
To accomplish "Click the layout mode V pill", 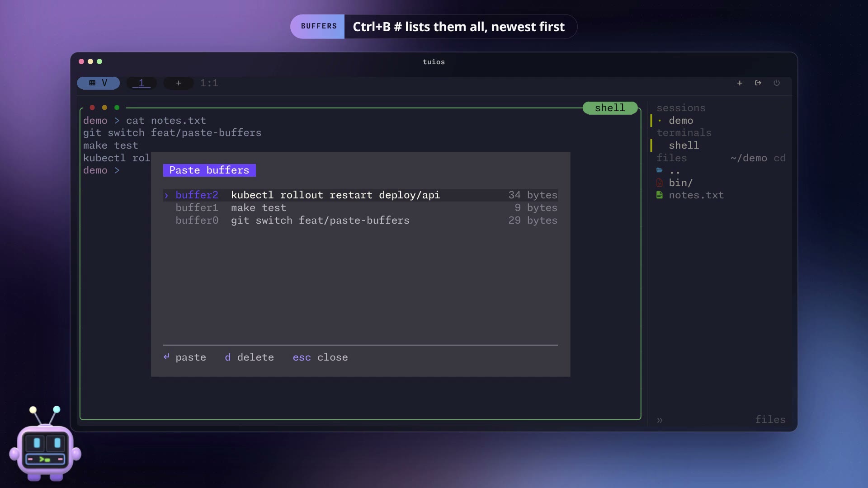I will point(98,83).
